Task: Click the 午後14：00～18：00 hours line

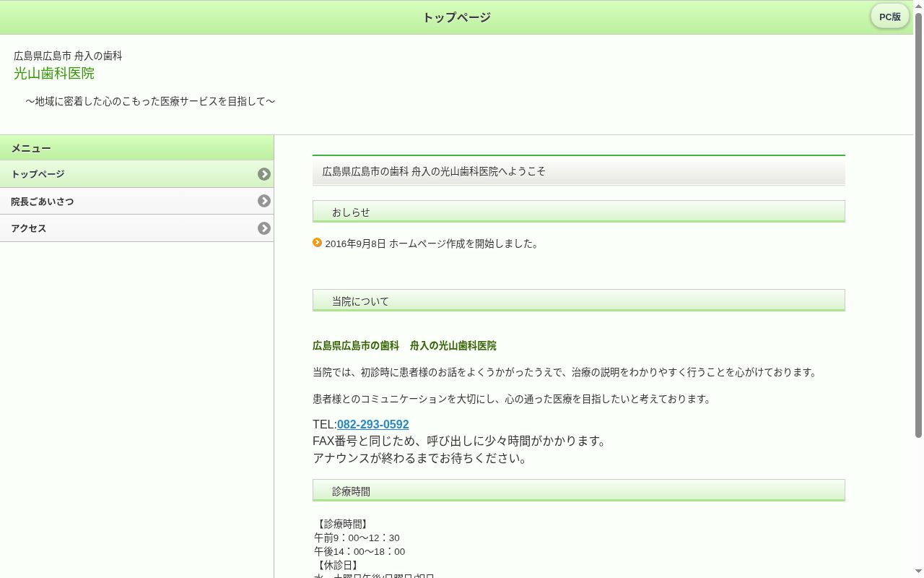Action: pyautogui.click(x=359, y=551)
